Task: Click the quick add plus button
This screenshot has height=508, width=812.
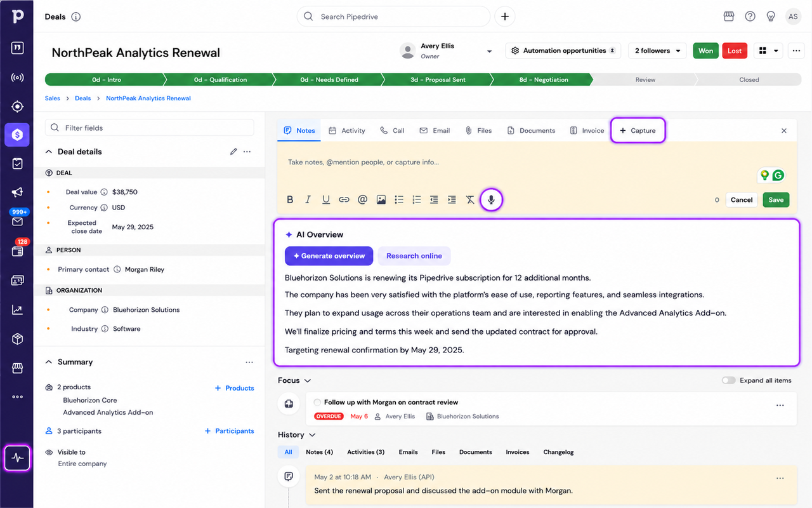Action: [x=504, y=17]
